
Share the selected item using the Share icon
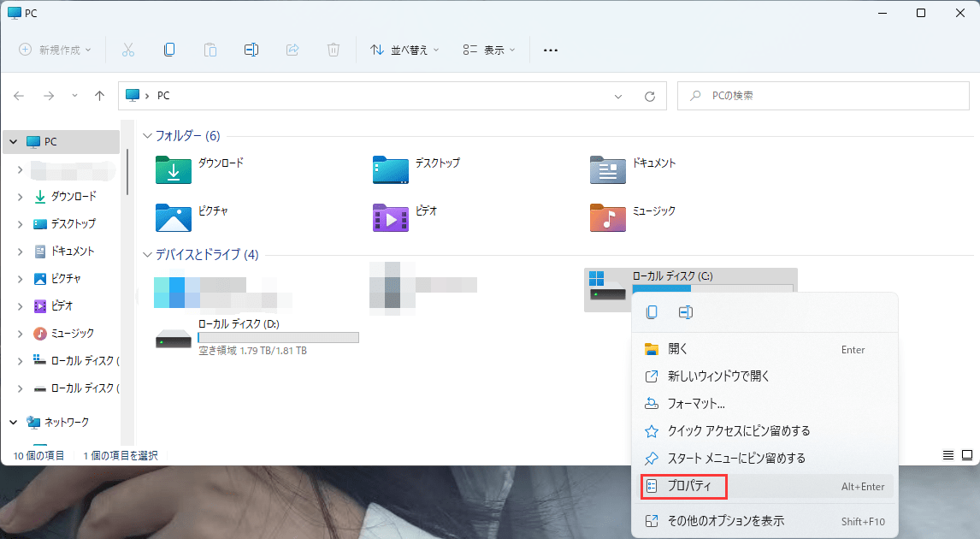(292, 49)
